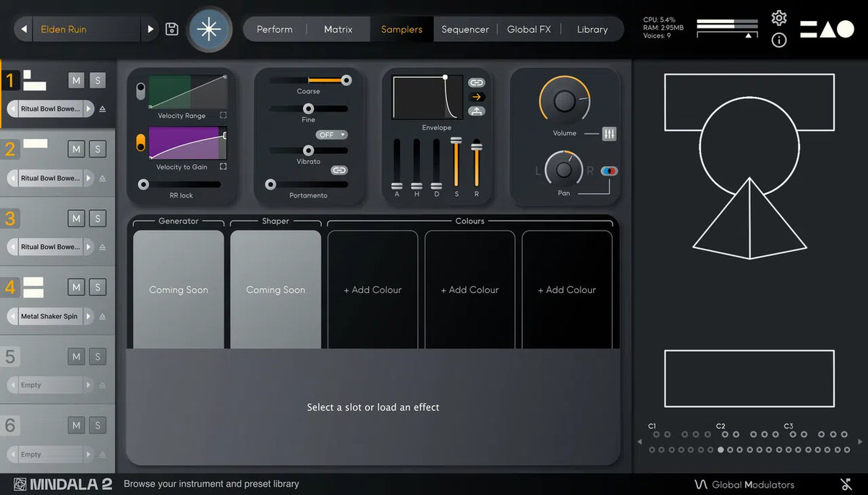Open settings with the gear icon
868x495 pixels.
779,18
